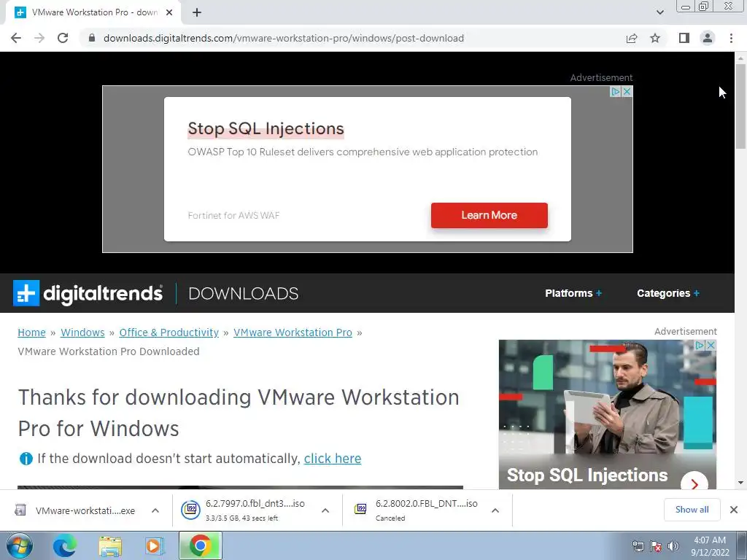The image size is (747, 560).
Task: Expand options for VMware-workstation exe download
Action: click(155, 510)
